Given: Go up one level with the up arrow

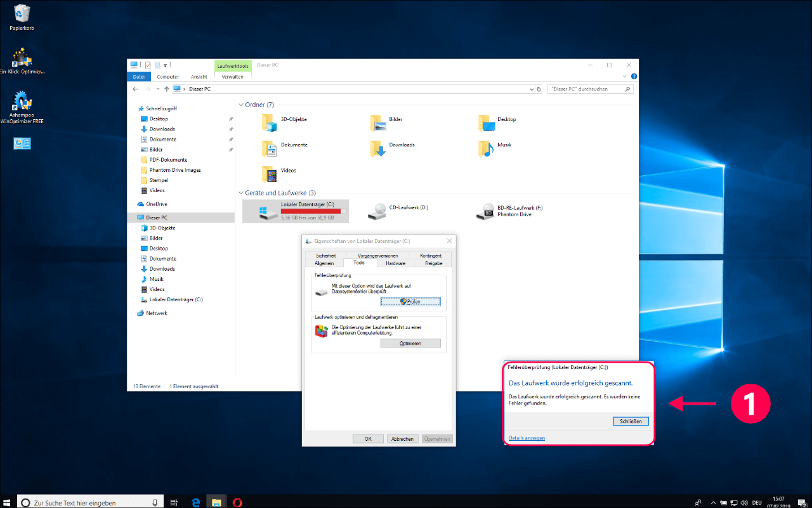Looking at the screenshot, I should [166, 89].
